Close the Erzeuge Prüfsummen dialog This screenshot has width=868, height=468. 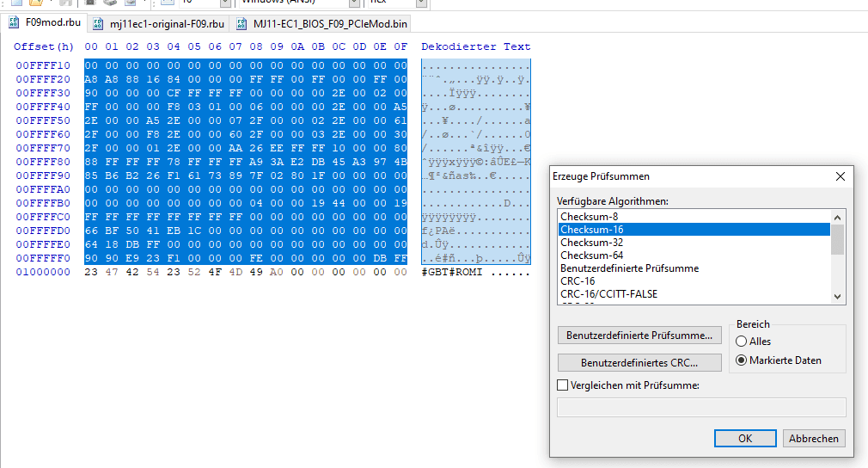(840, 176)
